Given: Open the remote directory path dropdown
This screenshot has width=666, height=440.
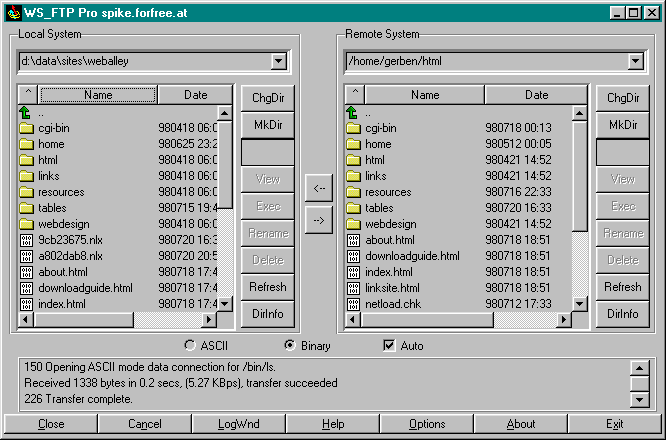Looking at the screenshot, I should (x=634, y=62).
